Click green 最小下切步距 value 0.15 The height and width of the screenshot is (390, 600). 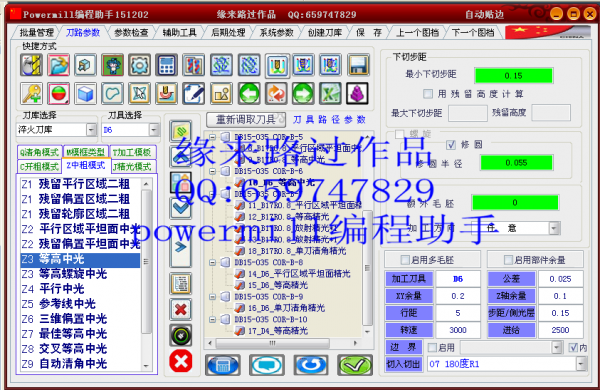click(514, 76)
